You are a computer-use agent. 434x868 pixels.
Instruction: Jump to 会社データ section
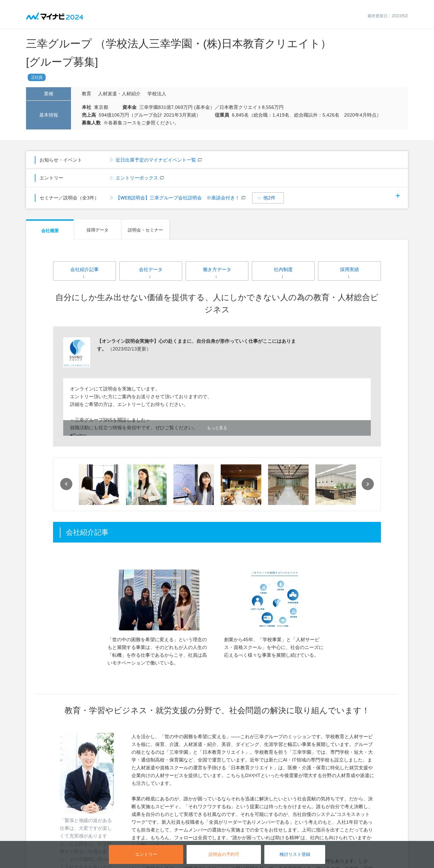(x=151, y=271)
